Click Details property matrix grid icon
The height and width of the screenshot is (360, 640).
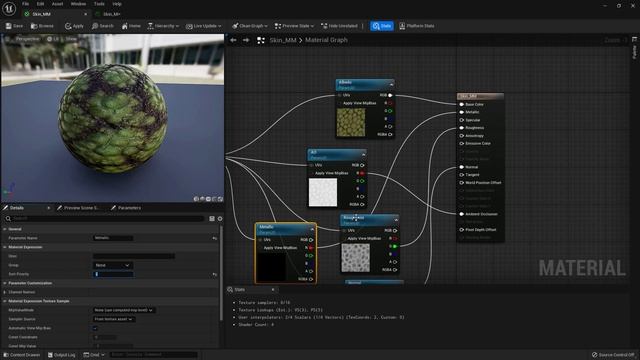tap(212, 218)
